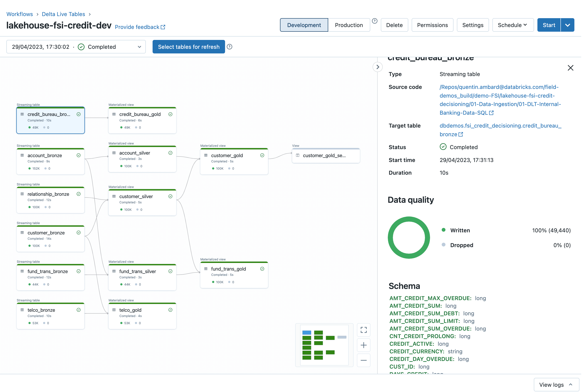Click the customer_gold_se view node icon
The width and height of the screenshot is (582, 392).
[x=298, y=155]
